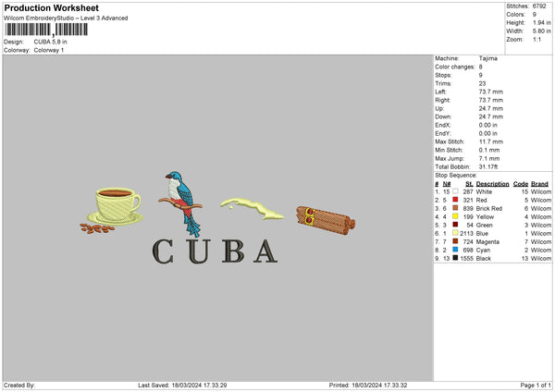Click the Black thread color swatch
This screenshot has width=555, height=392.
click(455, 258)
